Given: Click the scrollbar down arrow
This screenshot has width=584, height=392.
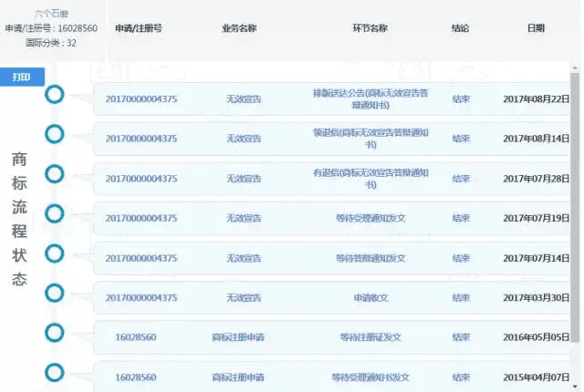Looking at the screenshot, I should [x=575, y=387].
